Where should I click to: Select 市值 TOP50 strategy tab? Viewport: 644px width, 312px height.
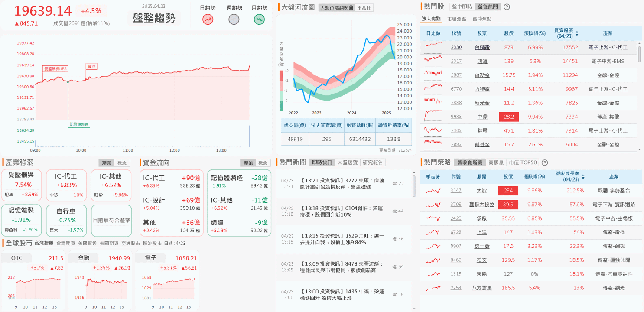(523, 162)
